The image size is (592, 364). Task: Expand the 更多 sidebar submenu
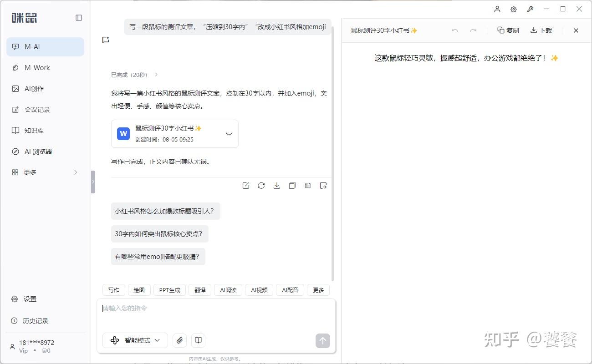(x=45, y=172)
